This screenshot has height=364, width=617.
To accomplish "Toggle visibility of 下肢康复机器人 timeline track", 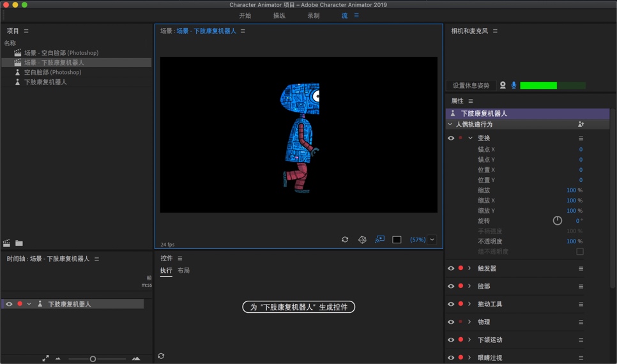I will (9, 304).
